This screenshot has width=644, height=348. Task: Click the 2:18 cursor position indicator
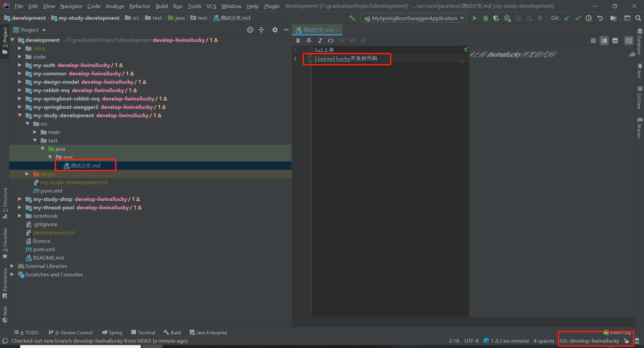tap(454, 341)
